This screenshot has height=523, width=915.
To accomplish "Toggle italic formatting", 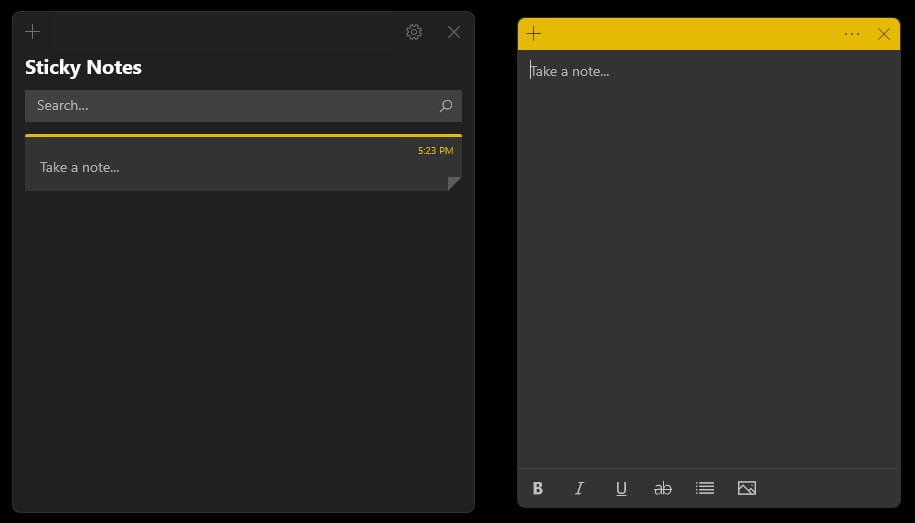I will click(579, 488).
